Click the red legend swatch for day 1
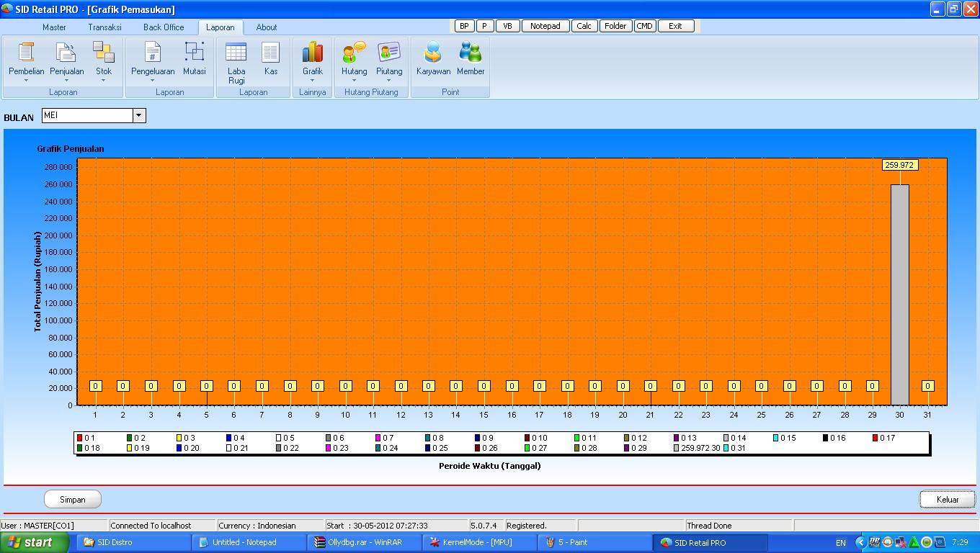Image resolution: width=980 pixels, height=553 pixels. [80, 438]
